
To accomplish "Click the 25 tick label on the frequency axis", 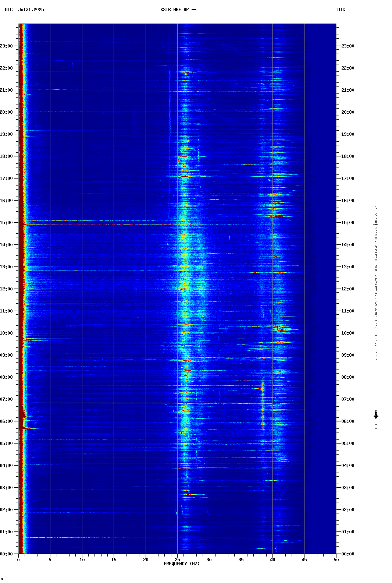I will click(177, 560).
